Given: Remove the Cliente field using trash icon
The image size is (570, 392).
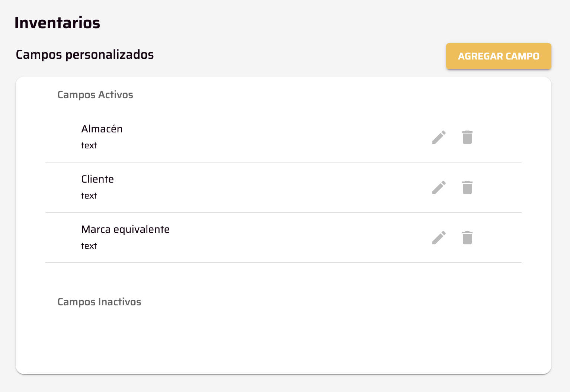Looking at the screenshot, I should coord(467,187).
